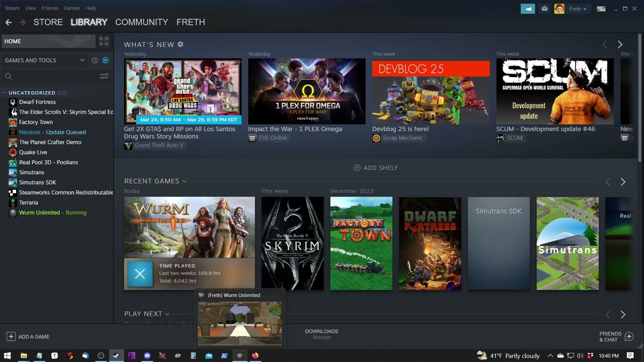Open the library advanced filter options
The height and width of the screenshot is (362, 644).
104,76
